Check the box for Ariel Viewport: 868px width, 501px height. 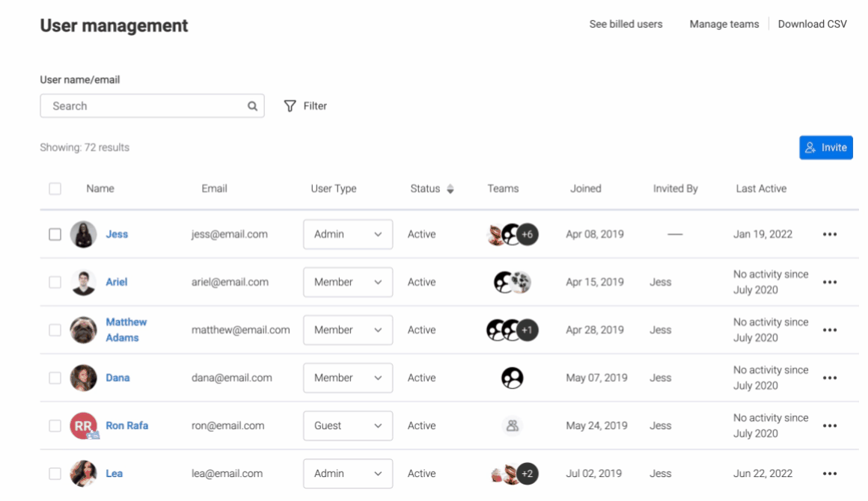[x=55, y=282]
